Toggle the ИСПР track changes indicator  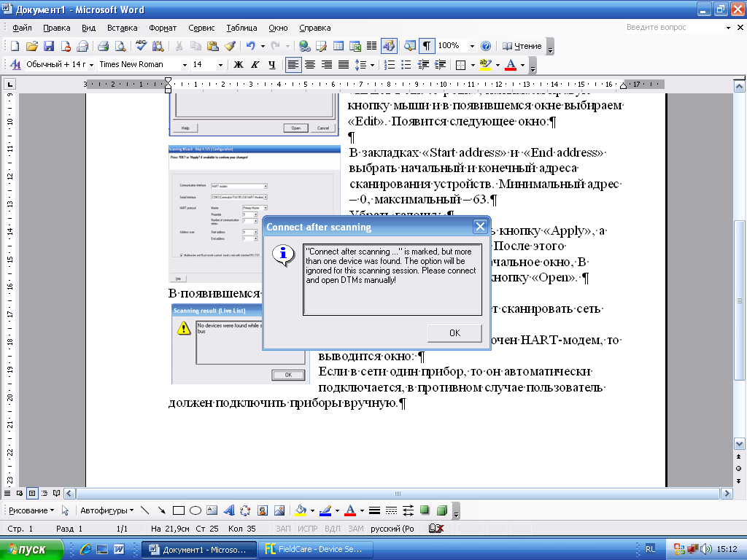[307, 529]
